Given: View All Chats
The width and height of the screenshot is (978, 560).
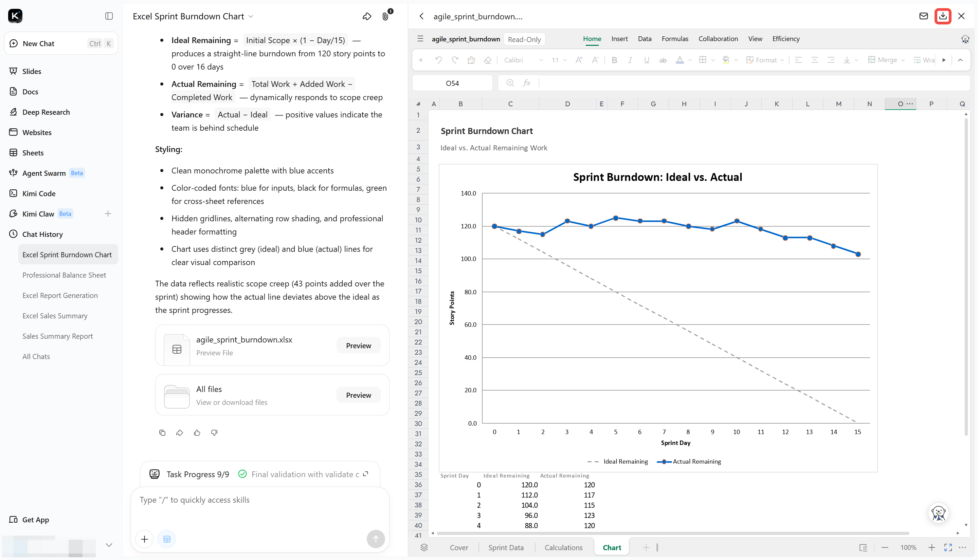Looking at the screenshot, I should pos(36,357).
